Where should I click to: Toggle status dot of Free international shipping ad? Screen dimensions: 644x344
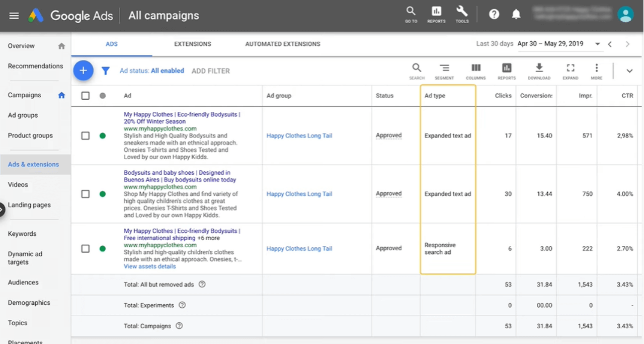tap(103, 248)
